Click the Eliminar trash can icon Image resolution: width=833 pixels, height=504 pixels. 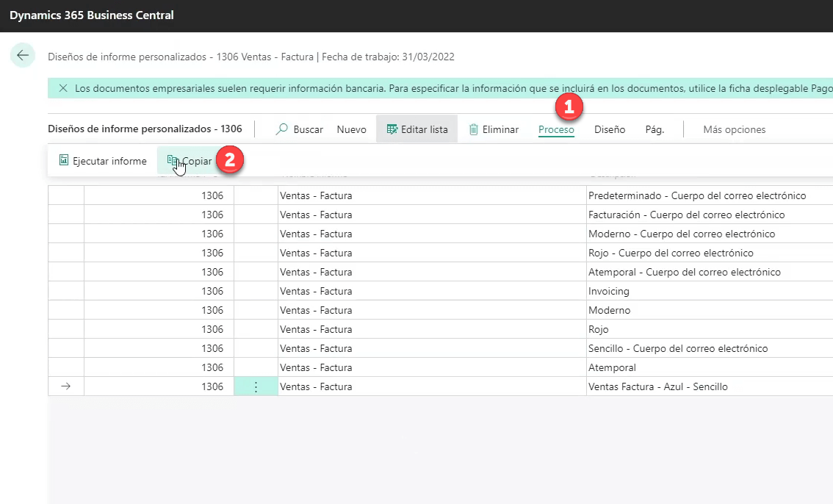tap(474, 129)
